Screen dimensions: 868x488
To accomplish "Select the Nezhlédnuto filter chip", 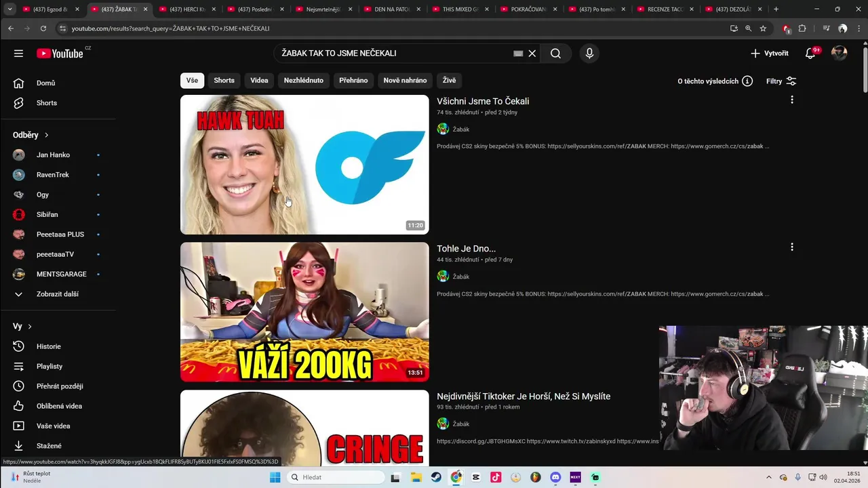I will click(304, 80).
